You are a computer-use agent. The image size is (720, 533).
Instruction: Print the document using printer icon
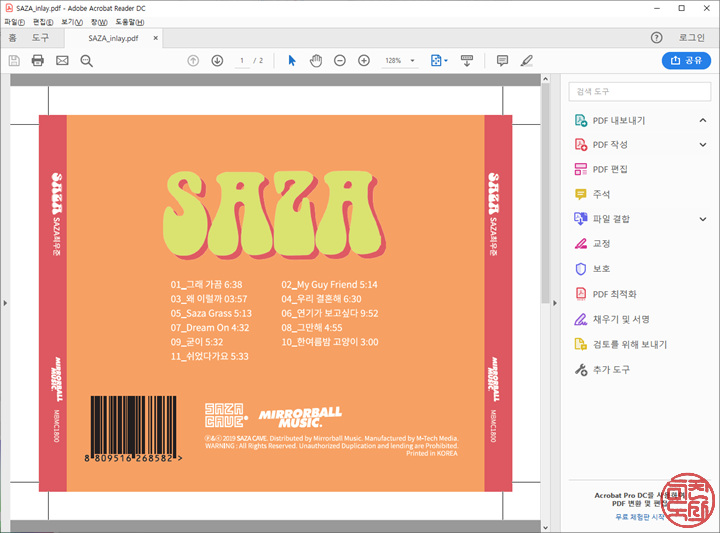click(38, 61)
